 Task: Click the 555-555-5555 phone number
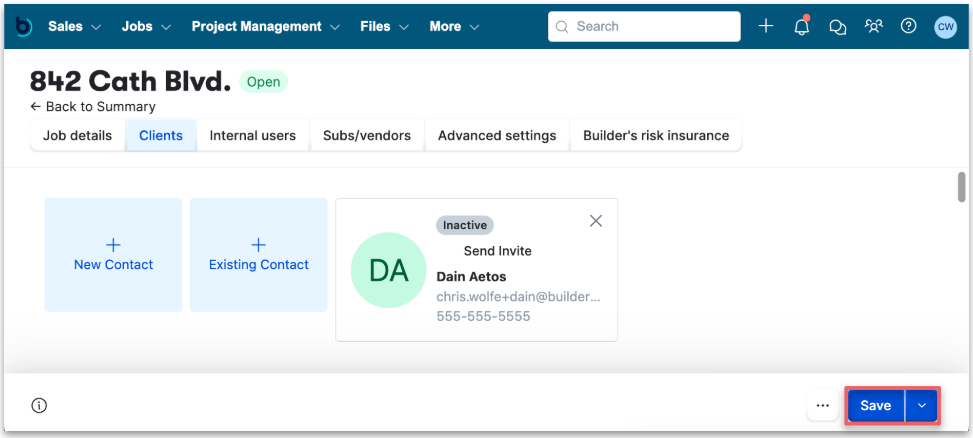pos(483,316)
